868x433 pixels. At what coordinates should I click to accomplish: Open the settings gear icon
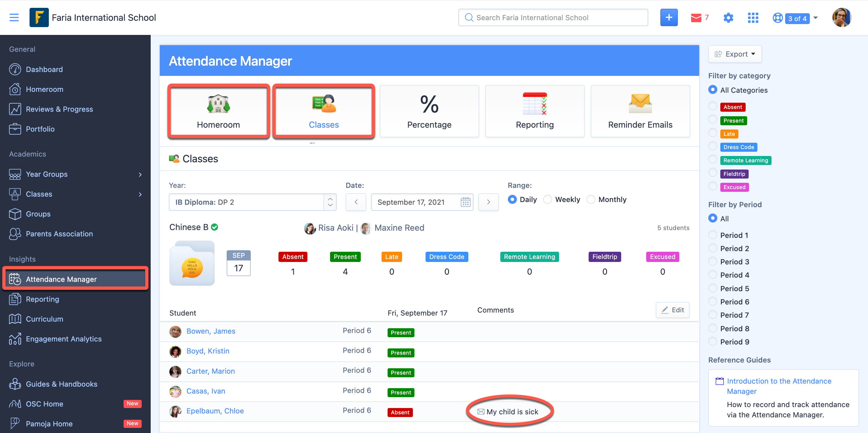coord(728,17)
